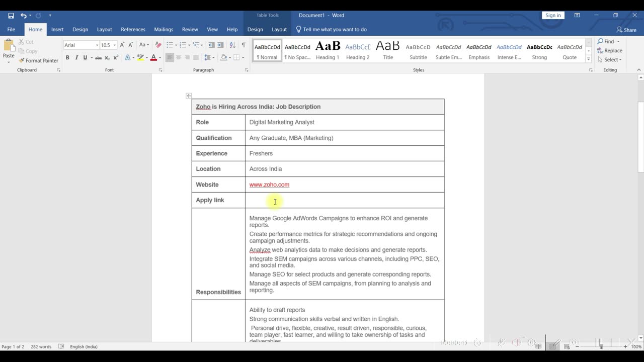Click the zoom slider handle

pyautogui.click(x=601, y=346)
